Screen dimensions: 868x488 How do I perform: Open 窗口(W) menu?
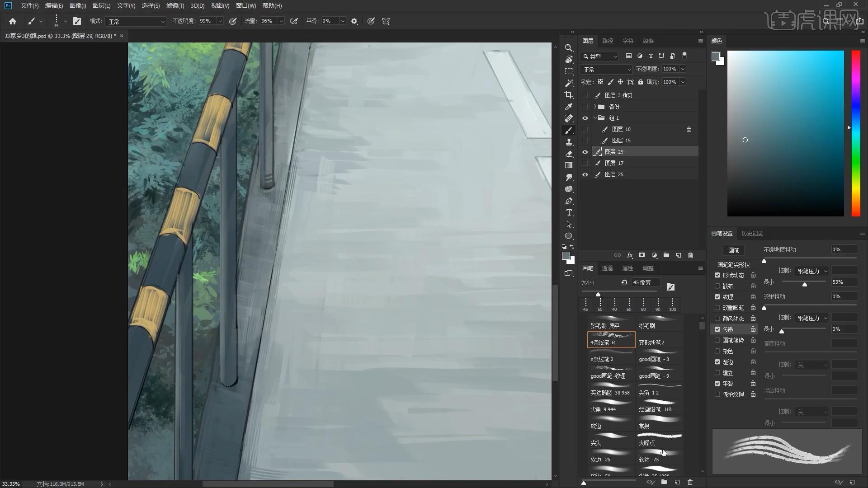246,5
